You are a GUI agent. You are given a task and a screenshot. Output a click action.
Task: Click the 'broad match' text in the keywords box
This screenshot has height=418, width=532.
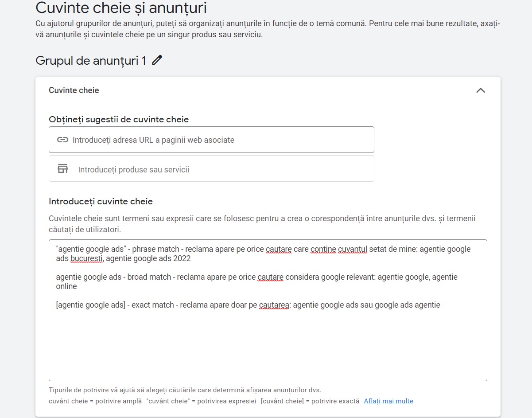pyautogui.click(x=149, y=277)
